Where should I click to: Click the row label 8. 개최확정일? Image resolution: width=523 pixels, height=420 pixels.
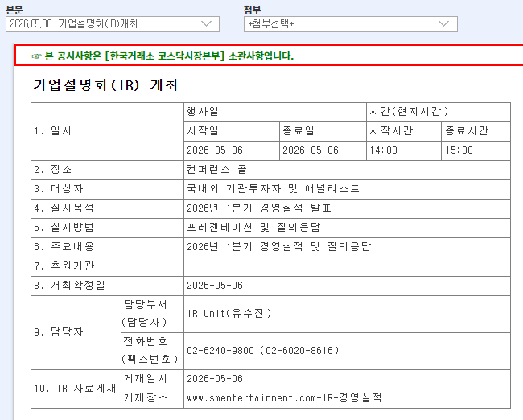(x=69, y=286)
